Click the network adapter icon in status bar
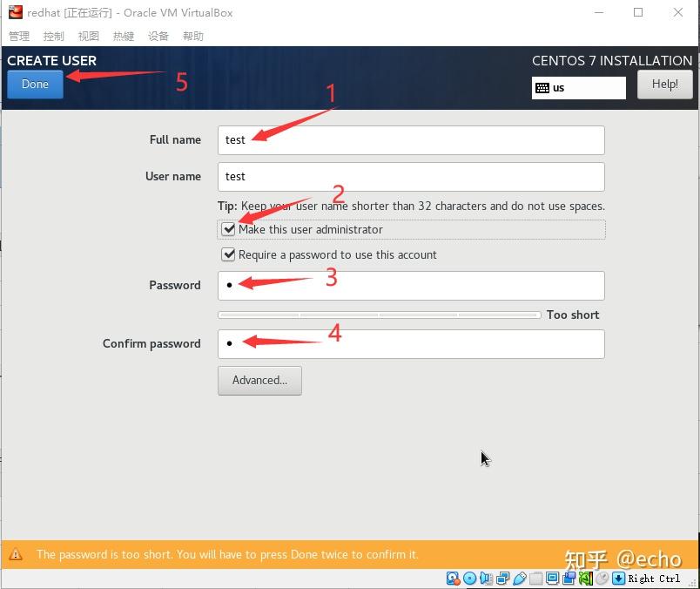700x589 pixels. [x=501, y=578]
